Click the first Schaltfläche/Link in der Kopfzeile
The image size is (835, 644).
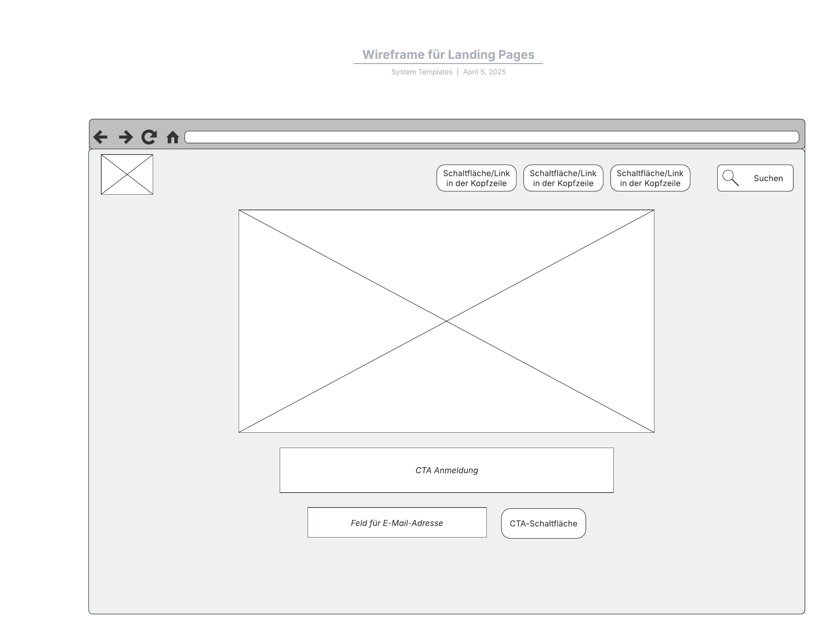476,178
